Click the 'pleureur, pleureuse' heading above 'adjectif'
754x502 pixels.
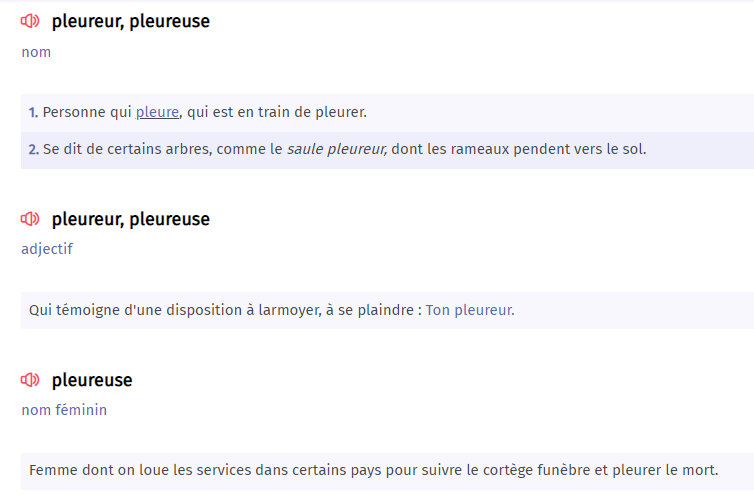(x=131, y=219)
